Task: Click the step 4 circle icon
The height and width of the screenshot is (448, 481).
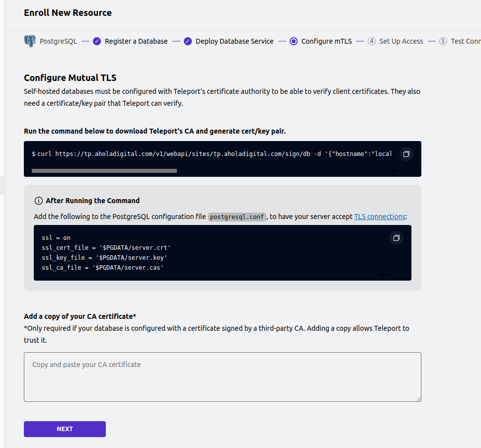Action: pos(372,41)
